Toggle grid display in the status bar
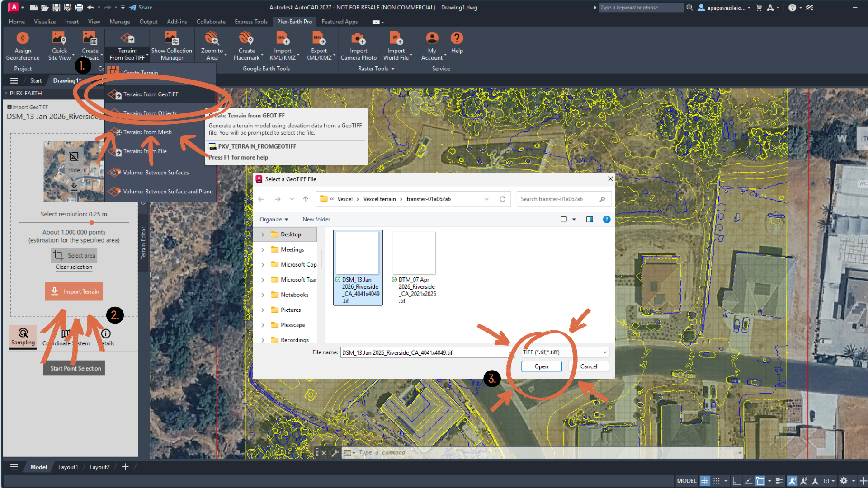 click(704, 481)
